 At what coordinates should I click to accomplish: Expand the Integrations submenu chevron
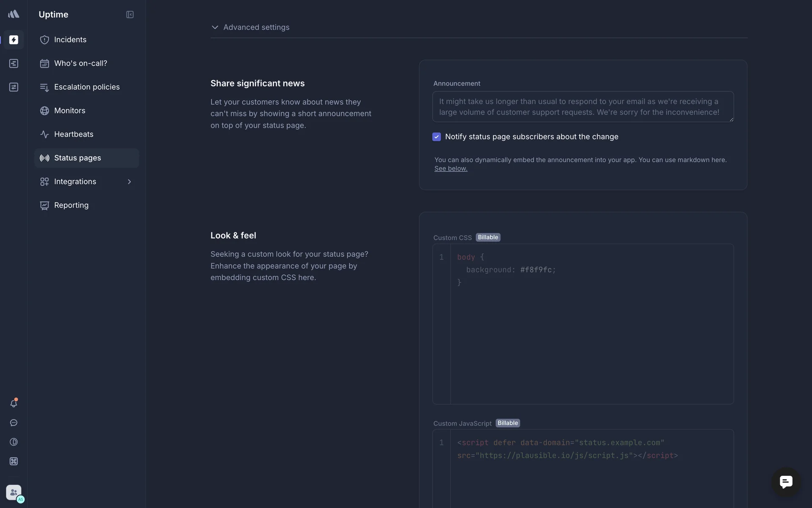pyautogui.click(x=129, y=182)
